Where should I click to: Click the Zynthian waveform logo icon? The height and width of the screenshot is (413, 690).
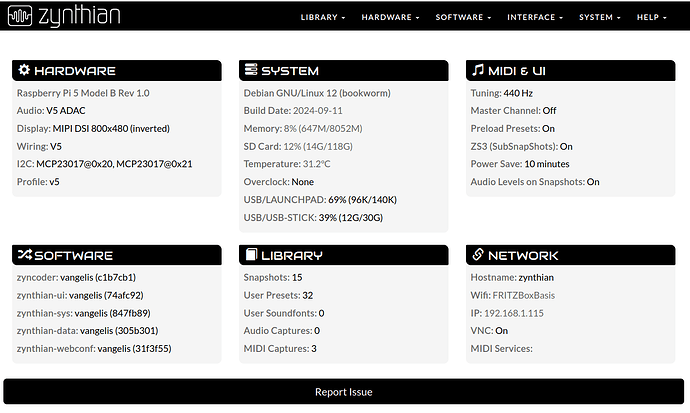[20, 15]
